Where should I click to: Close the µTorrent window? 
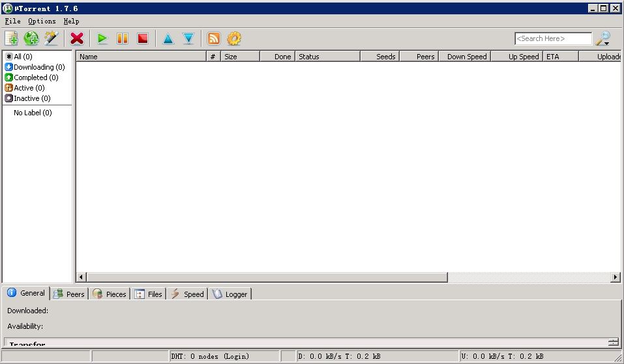pyautogui.click(x=615, y=8)
